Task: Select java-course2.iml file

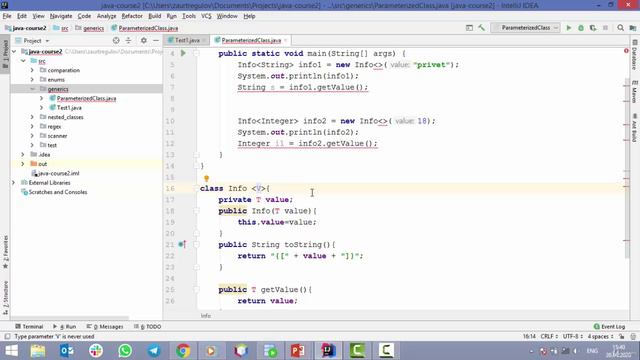Action: coord(58,173)
